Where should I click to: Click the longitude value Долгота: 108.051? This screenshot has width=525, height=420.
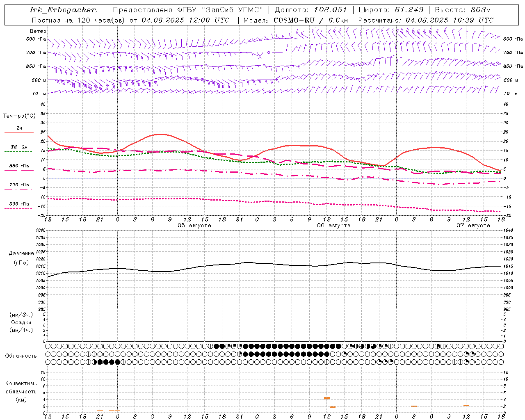point(310,10)
